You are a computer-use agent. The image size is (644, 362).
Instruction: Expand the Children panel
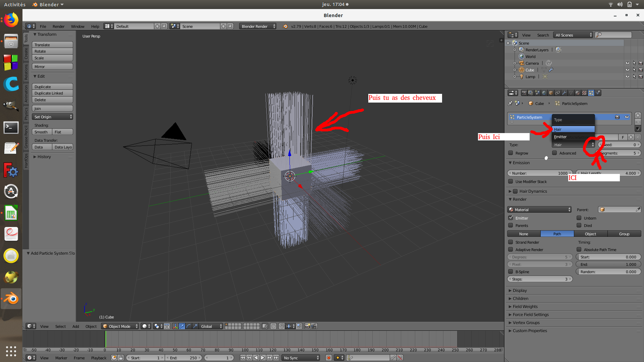[x=520, y=298]
